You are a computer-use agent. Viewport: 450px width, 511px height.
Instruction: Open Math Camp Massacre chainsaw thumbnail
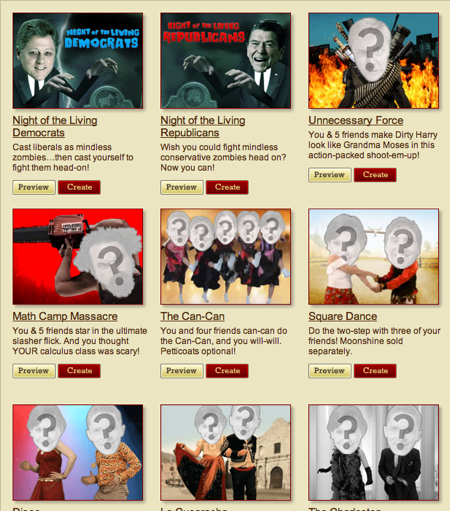(x=78, y=257)
